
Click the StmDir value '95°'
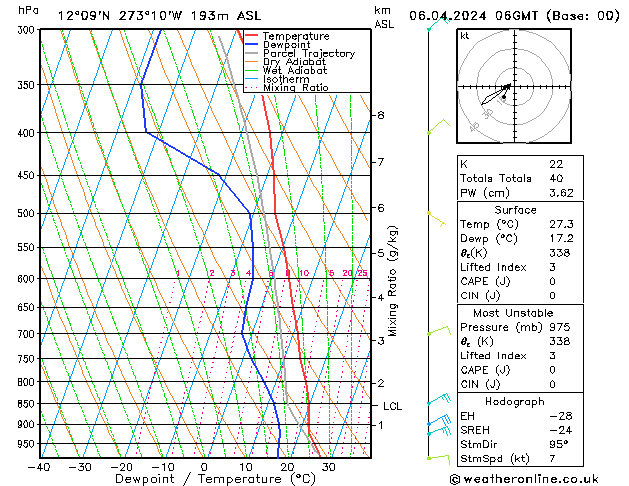[559, 445]
